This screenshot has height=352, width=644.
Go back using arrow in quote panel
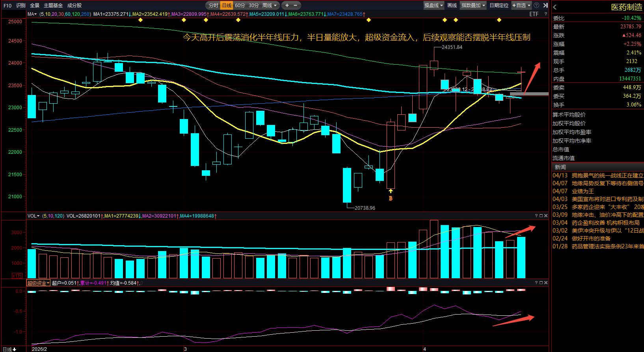[x=555, y=7]
